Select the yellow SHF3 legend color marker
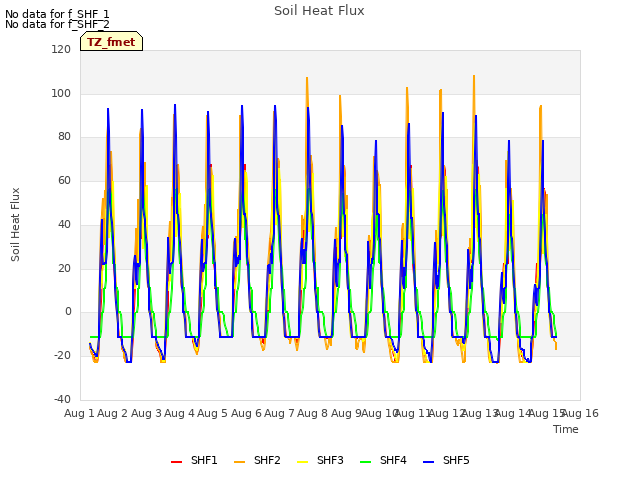The width and height of the screenshot is (640, 480). click(302, 462)
